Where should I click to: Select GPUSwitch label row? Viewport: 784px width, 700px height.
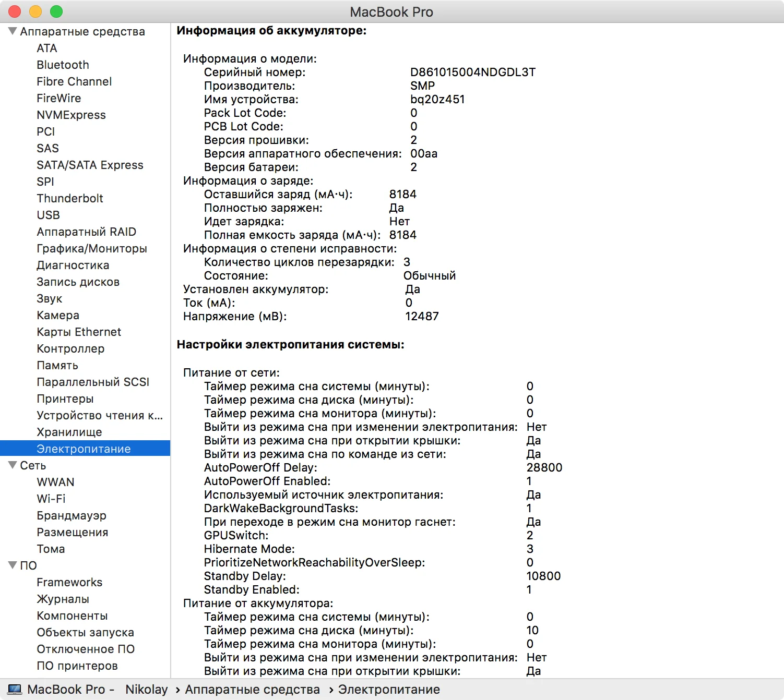click(x=236, y=535)
